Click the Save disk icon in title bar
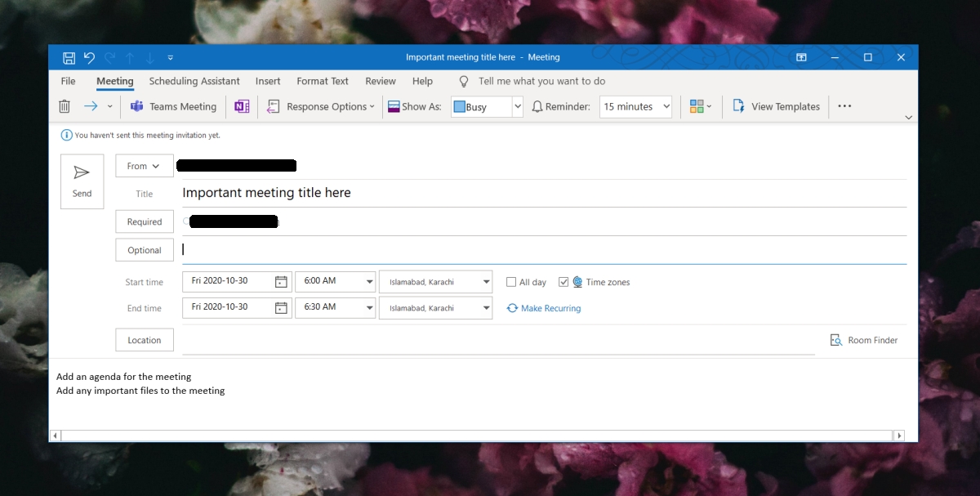This screenshot has width=980, height=496. [x=69, y=57]
